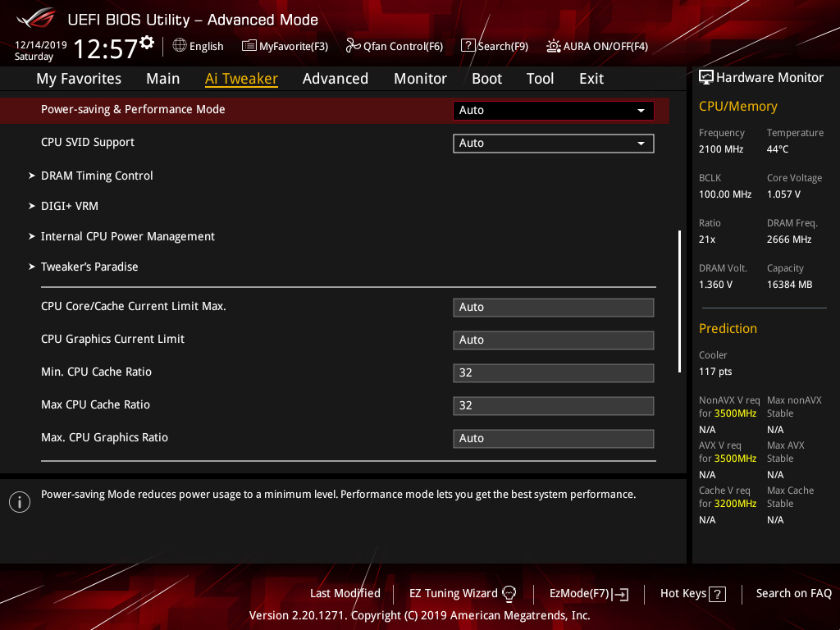Image resolution: width=840 pixels, height=630 pixels.
Task: Click English language button
Action: (199, 46)
